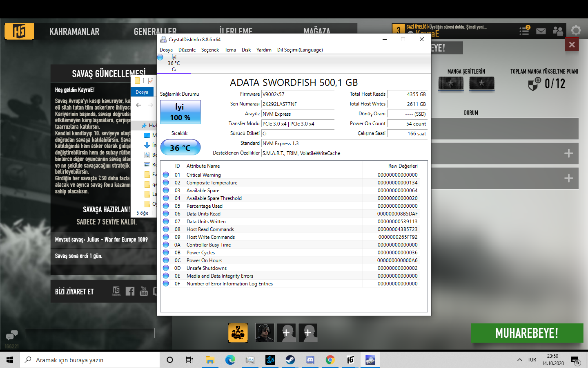Open Google Chrome from the taskbar
The height and width of the screenshot is (368, 588).
click(x=330, y=360)
